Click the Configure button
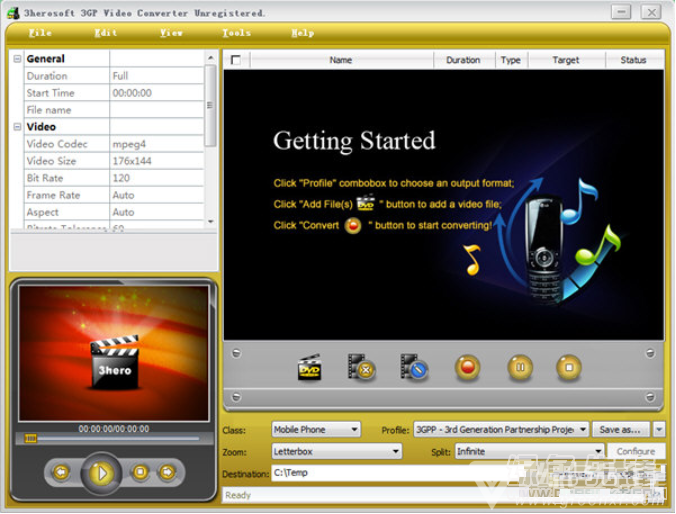The image size is (676, 514). click(x=636, y=451)
